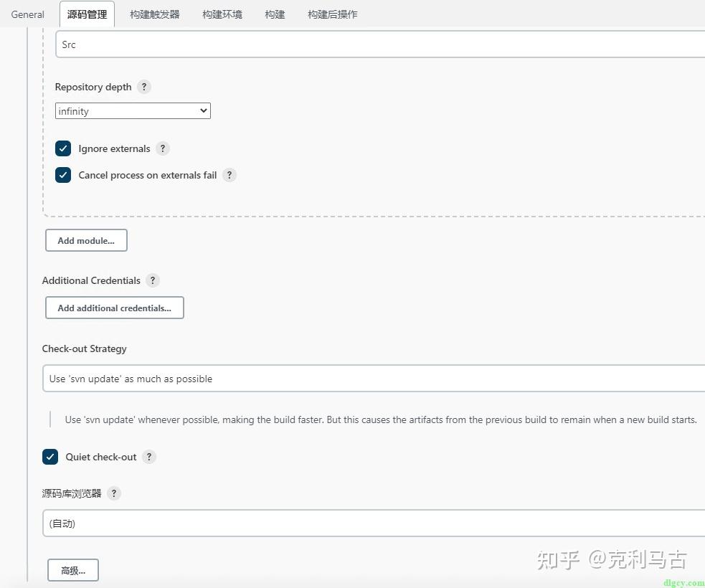Open the Repository depth dropdown showing infinity
The width and height of the screenshot is (705, 588).
(x=132, y=110)
